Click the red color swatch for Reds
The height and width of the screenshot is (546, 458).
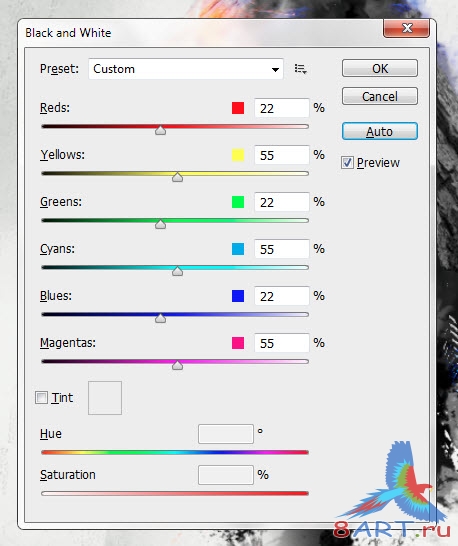coord(238,108)
